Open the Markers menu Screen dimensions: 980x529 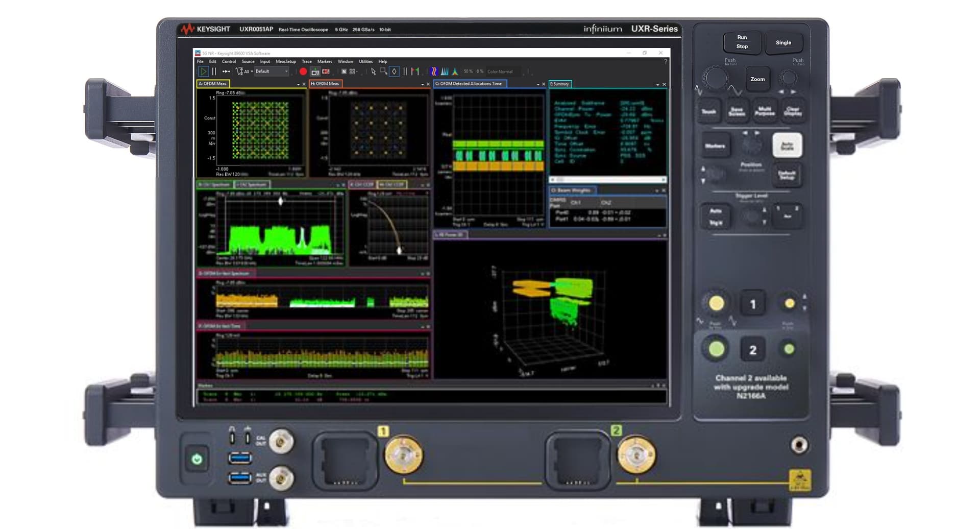(325, 61)
